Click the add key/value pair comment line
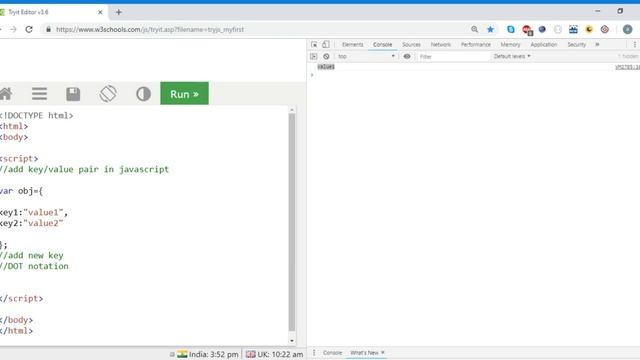This screenshot has height=360, width=640. (84, 169)
